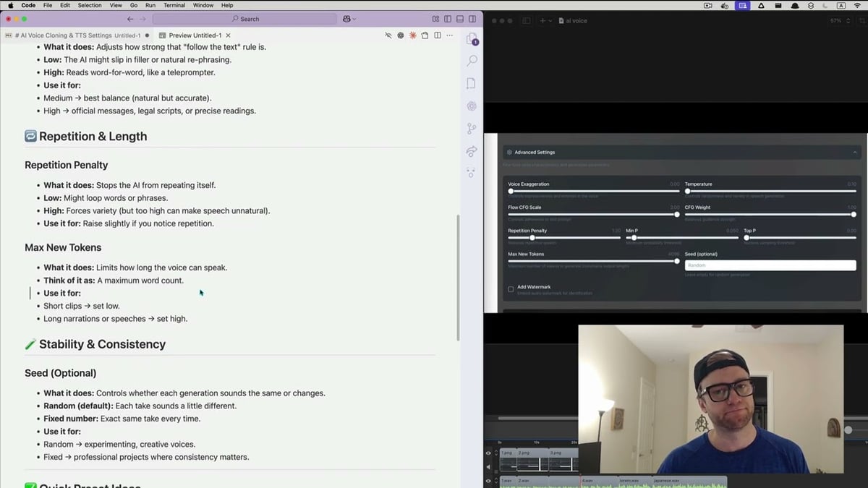Click the screen recording icon in the macOS menu bar

coord(742,5)
